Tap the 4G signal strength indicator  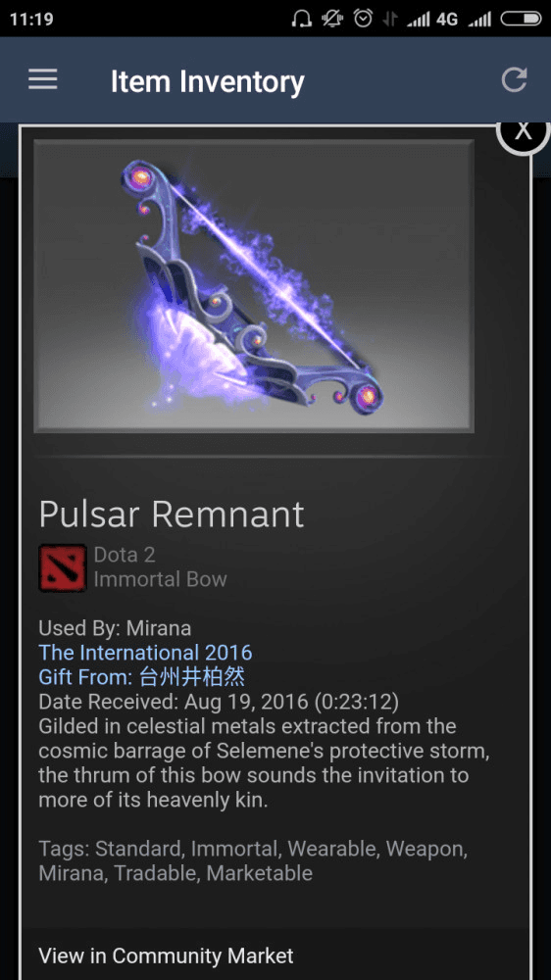click(432, 20)
